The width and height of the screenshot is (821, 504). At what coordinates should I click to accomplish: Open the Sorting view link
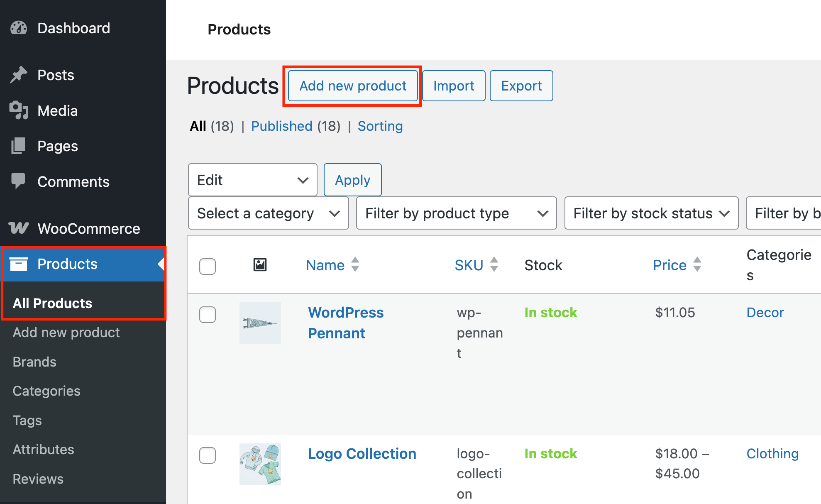pos(380,126)
